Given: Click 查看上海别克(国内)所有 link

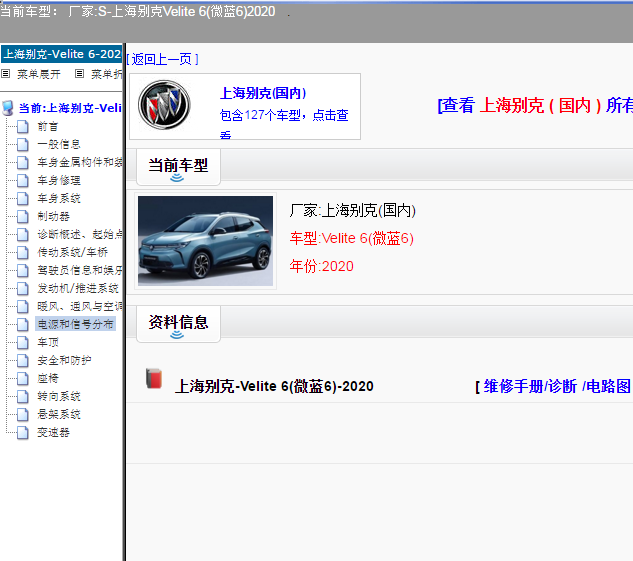Looking at the screenshot, I should point(535,106).
